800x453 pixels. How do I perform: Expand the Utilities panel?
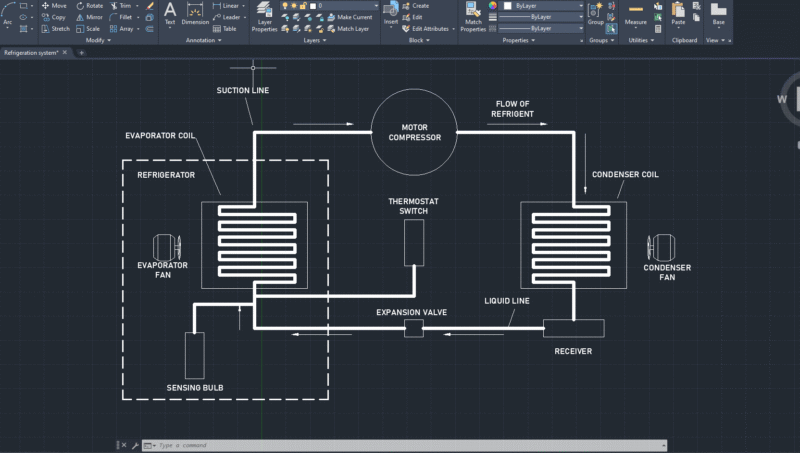click(x=641, y=40)
